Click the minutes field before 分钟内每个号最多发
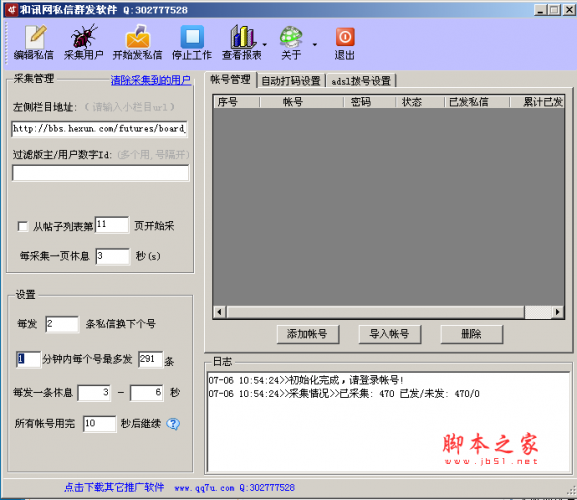This screenshot has width=577, height=500. (x=28, y=359)
